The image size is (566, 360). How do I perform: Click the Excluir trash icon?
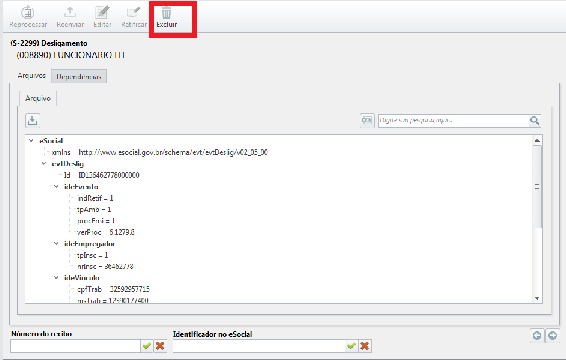point(166,13)
